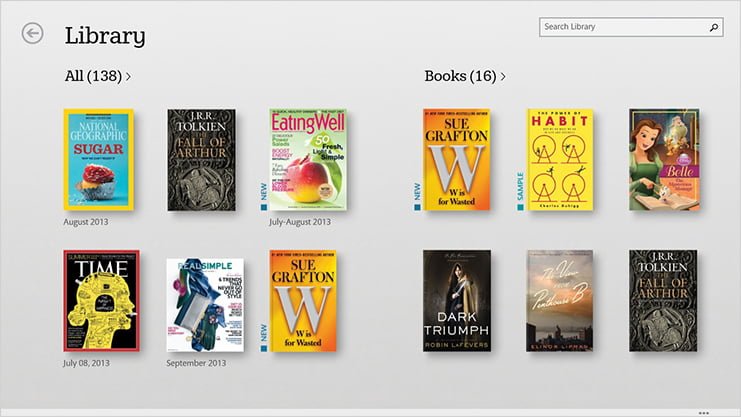The image size is (741, 417).
Task: Open the Belle book cover
Action: (664, 159)
